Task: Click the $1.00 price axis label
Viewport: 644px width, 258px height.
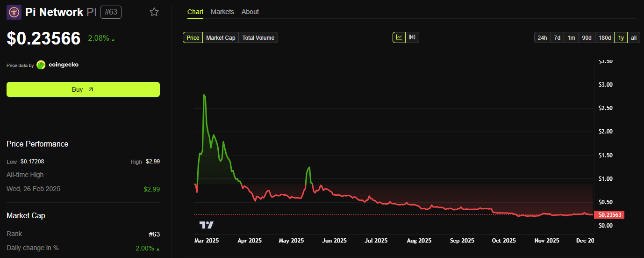Action: pos(606,178)
